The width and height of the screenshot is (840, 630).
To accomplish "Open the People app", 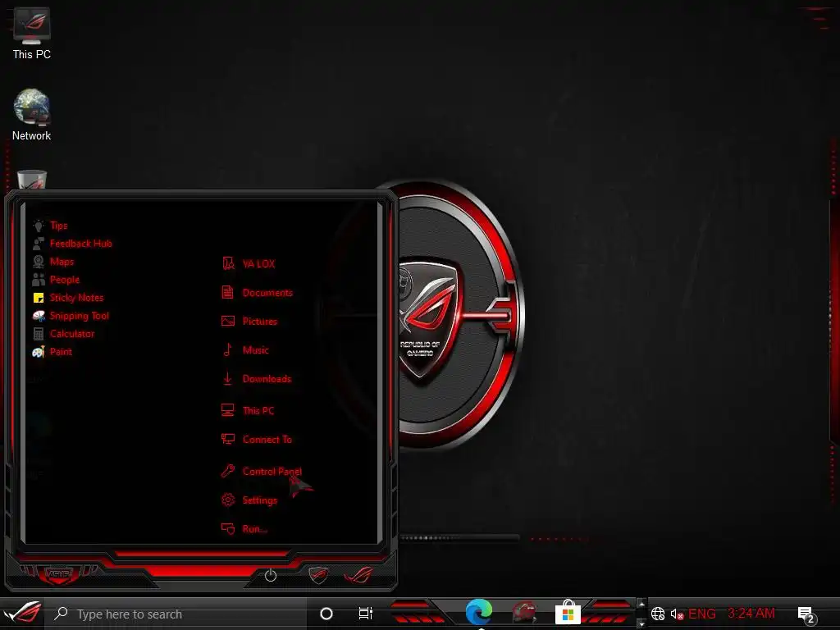I will 56,280.
